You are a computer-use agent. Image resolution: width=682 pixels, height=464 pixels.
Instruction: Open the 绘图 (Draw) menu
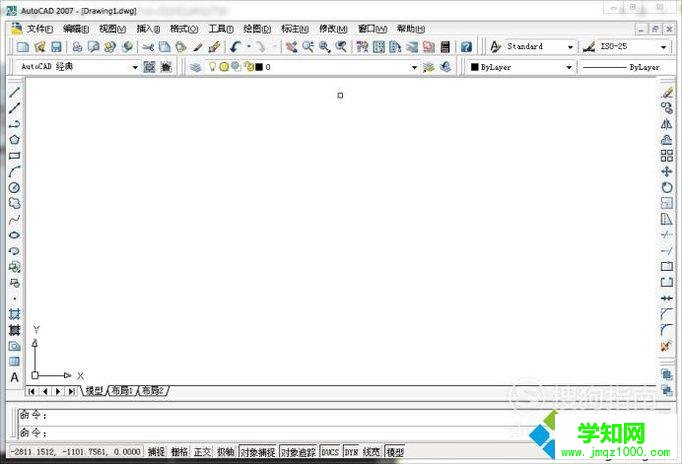257,29
